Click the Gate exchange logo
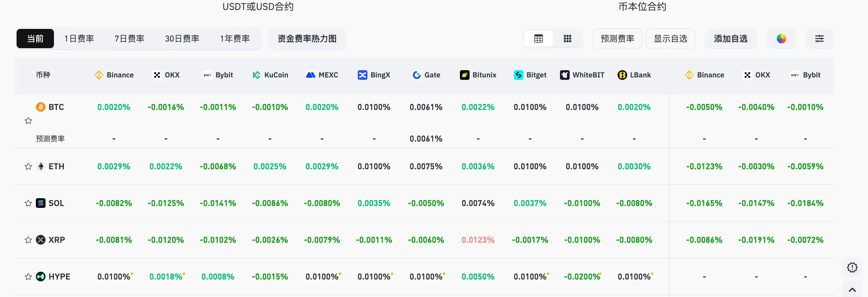868x297 pixels. point(416,75)
